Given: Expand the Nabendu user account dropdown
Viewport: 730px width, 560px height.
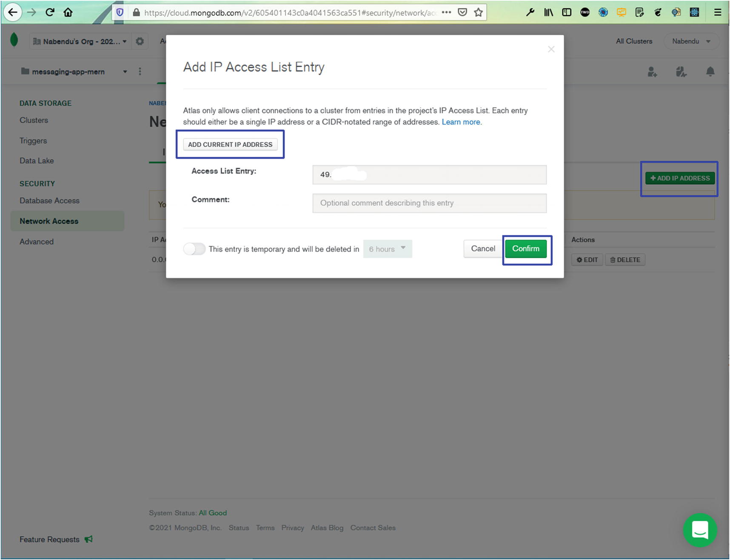Looking at the screenshot, I should coord(691,41).
